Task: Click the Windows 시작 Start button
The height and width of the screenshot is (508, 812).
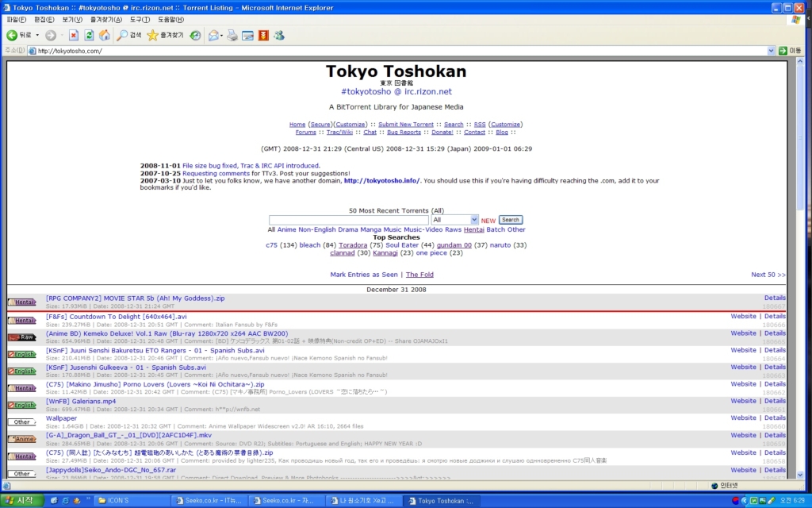Action: 21,500
